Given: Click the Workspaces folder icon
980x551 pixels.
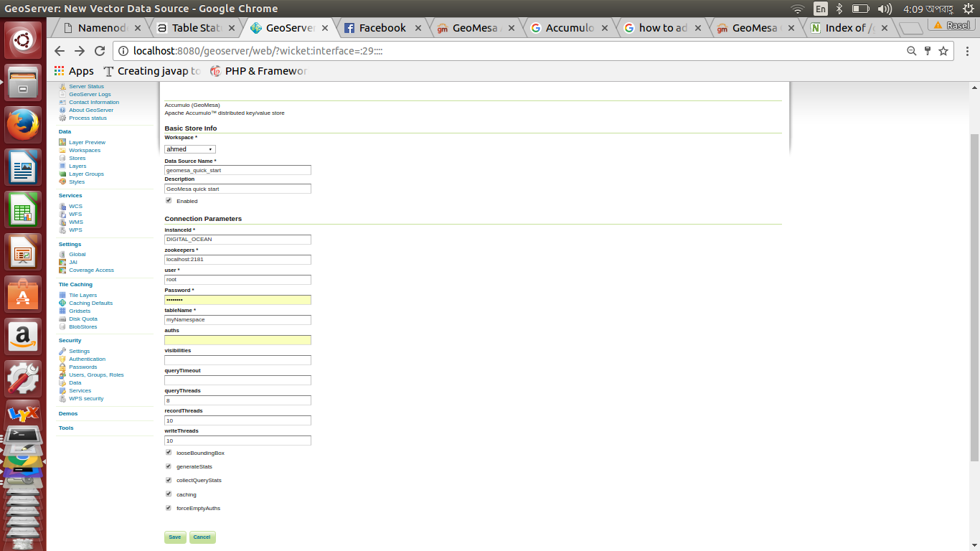Looking at the screenshot, I should point(62,151).
